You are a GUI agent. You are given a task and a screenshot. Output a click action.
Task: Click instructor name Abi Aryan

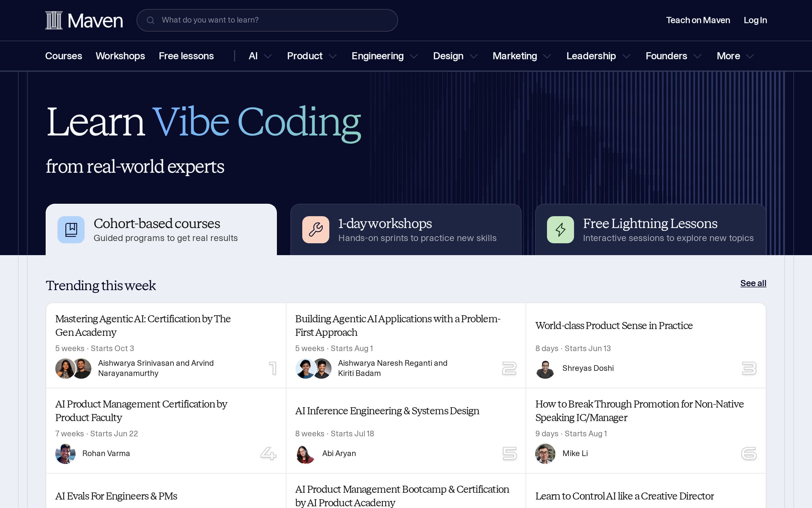(339, 454)
